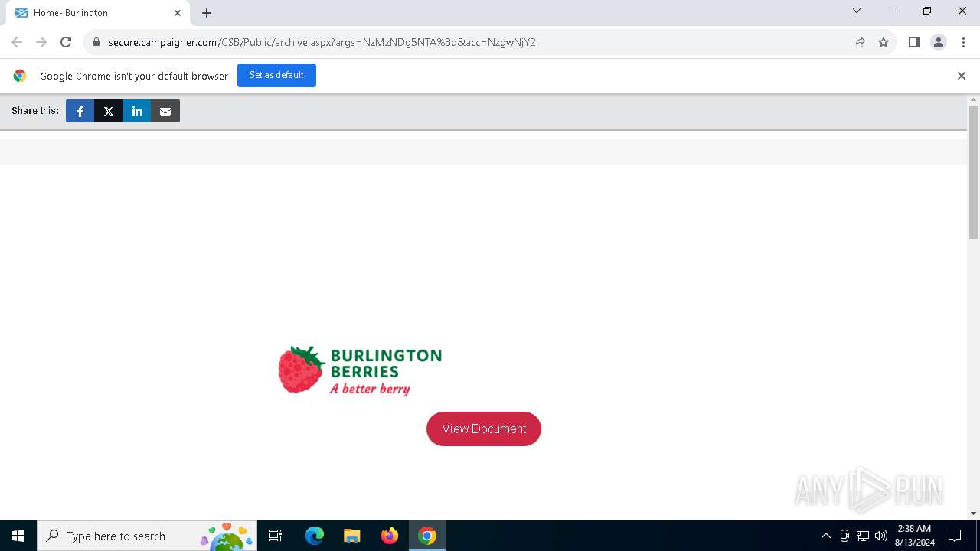This screenshot has width=980, height=551.
Task: Share this page on Facebook
Action: pos(80,111)
